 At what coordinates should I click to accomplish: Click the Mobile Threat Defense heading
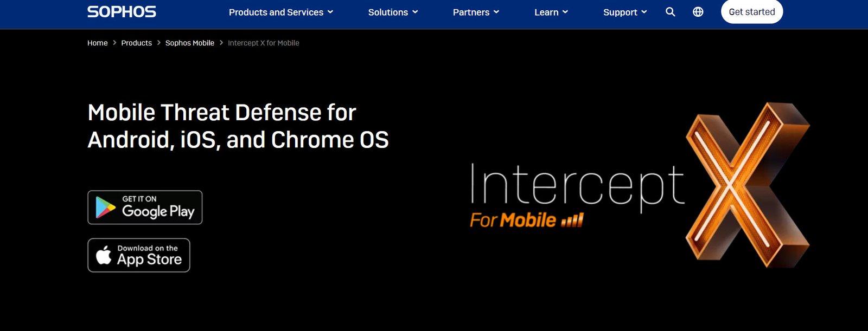point(238,126)
